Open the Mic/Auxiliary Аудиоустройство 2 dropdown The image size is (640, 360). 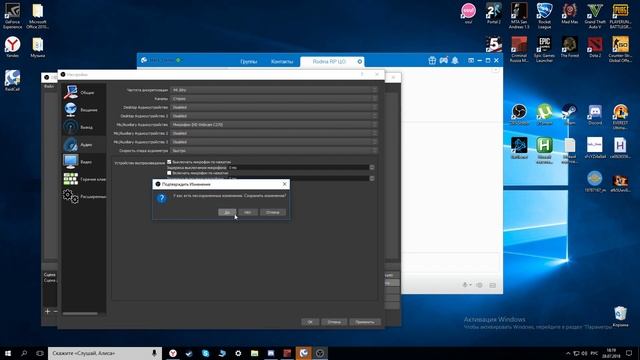[x=273, y=133]
